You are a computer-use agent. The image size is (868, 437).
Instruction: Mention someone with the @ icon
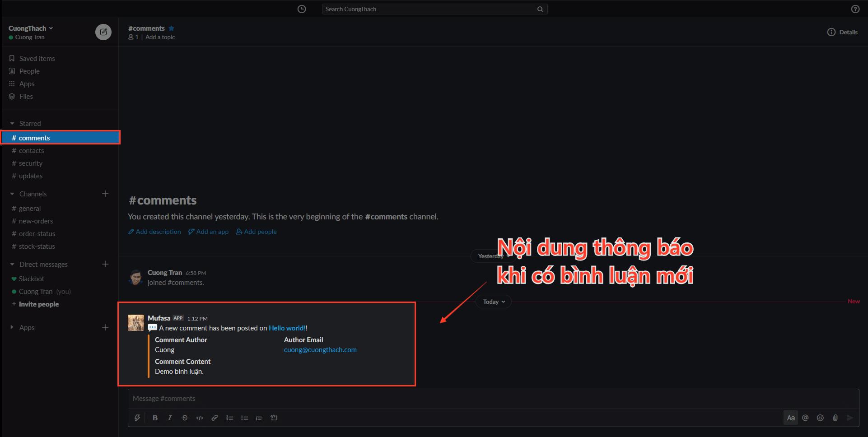click(x=805, y=418)
